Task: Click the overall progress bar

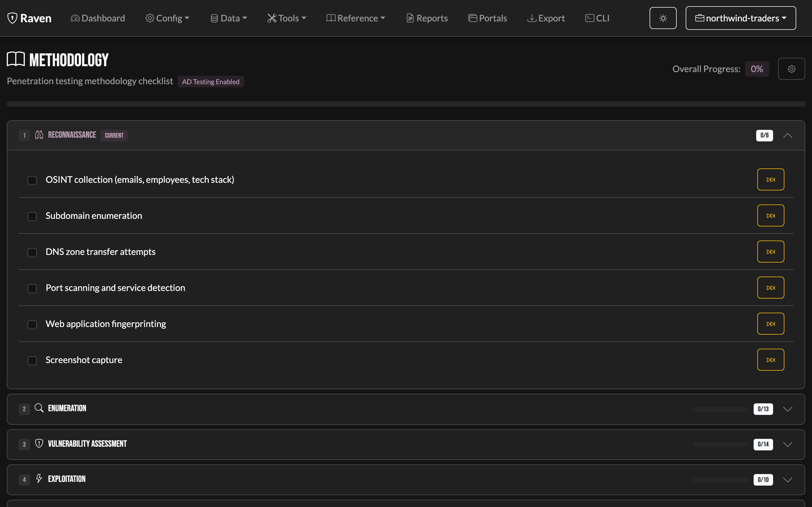Action: (406, 104)
